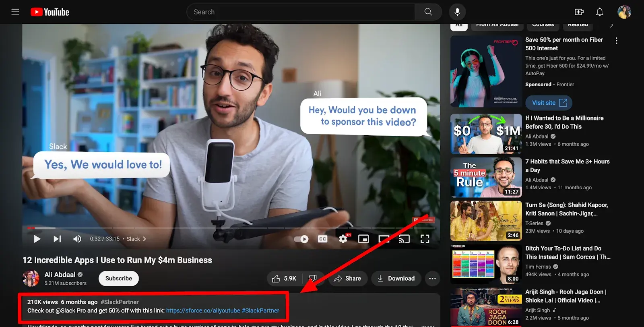Click the search magnifier button

pyautogui.click(x=428, y=12)
